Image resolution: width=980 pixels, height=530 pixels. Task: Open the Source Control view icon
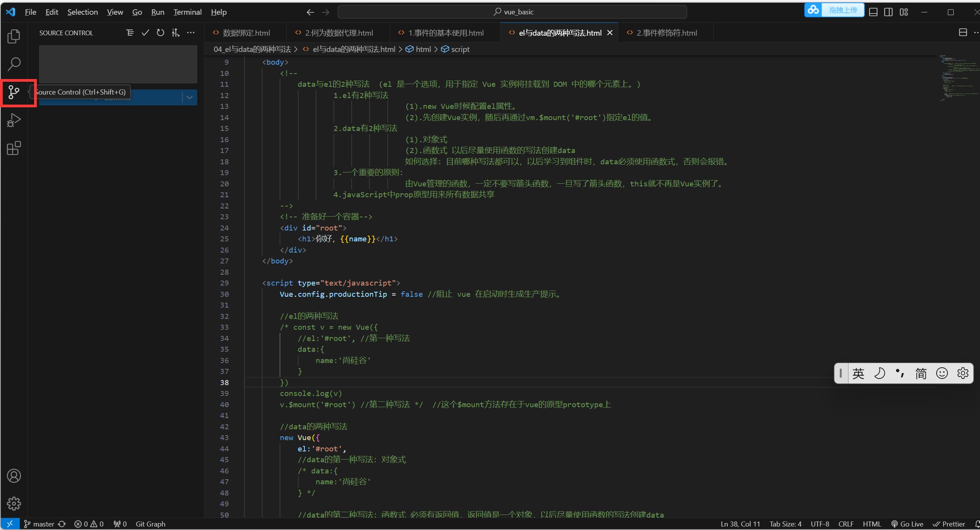(14, 92)
